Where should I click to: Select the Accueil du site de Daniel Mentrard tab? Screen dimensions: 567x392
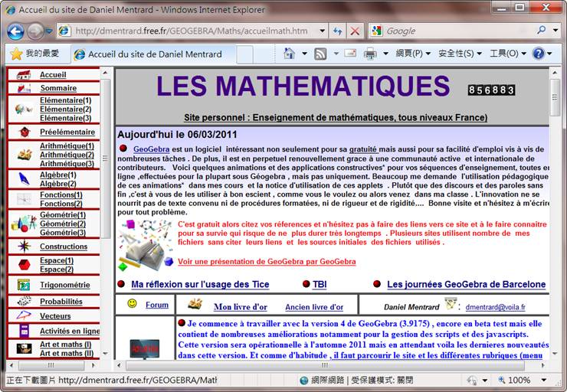click(155, 54)
